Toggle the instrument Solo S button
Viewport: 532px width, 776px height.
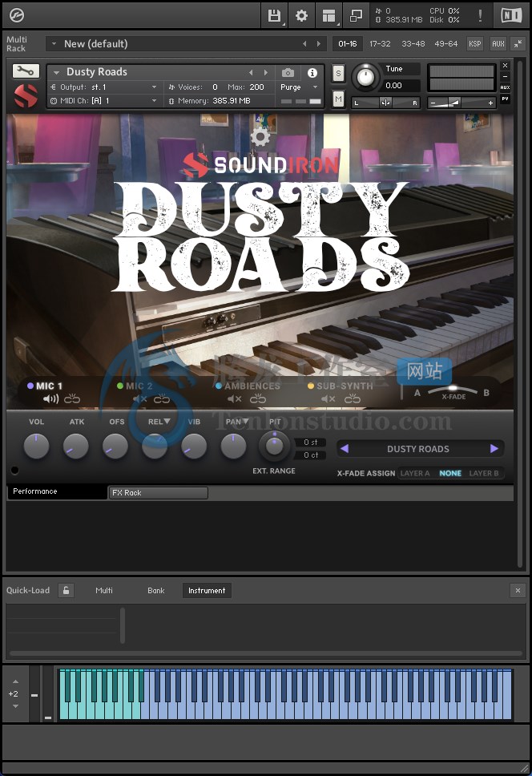(x=338, y=74)
